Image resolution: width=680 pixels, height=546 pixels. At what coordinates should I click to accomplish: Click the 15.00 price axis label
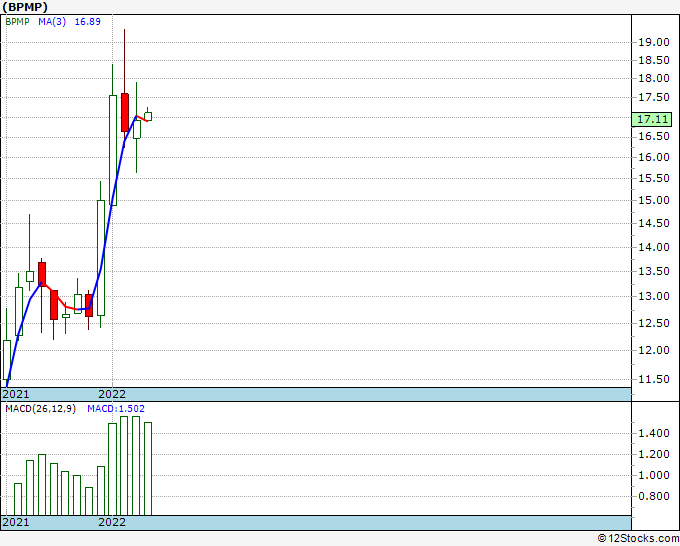click(x=654, y=200)
